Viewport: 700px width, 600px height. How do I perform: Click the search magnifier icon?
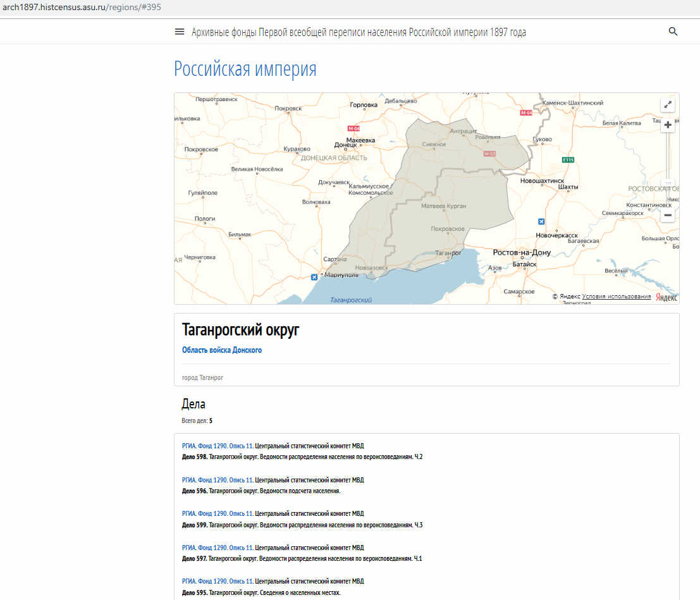(673, 32)
